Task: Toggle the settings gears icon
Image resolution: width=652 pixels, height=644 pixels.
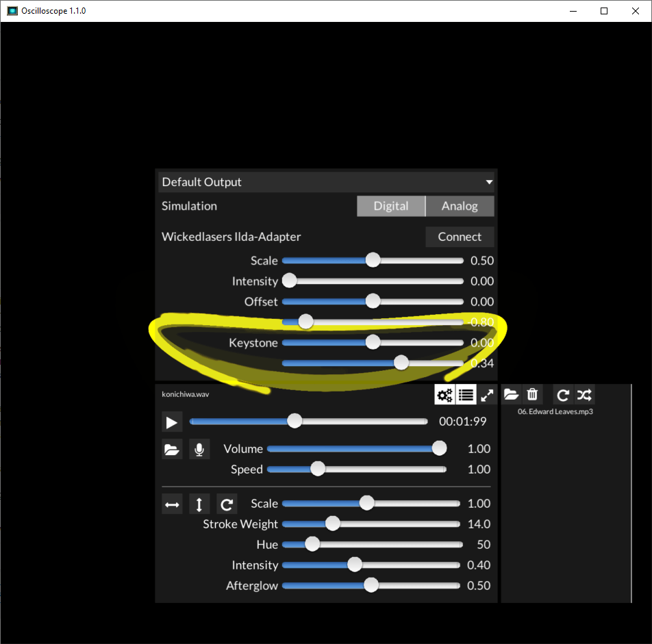Action: click(444, 395)
